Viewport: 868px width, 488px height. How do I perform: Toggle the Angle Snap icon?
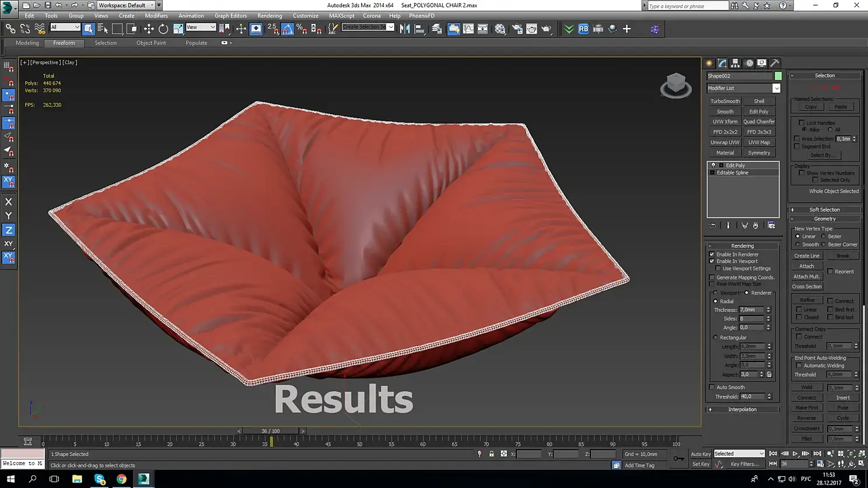pos(288,29)
